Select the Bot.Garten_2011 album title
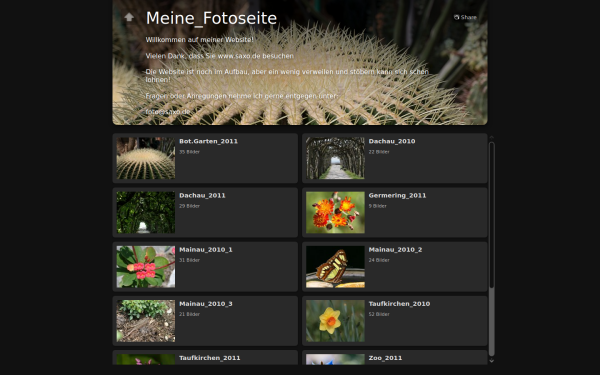Viewport: 600px width, 375px height. pos(208,141)
